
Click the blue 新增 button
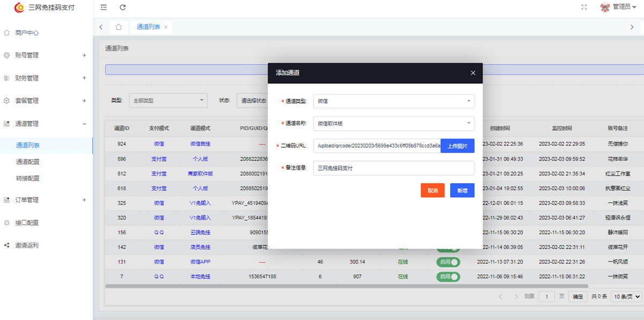point(462,191)
